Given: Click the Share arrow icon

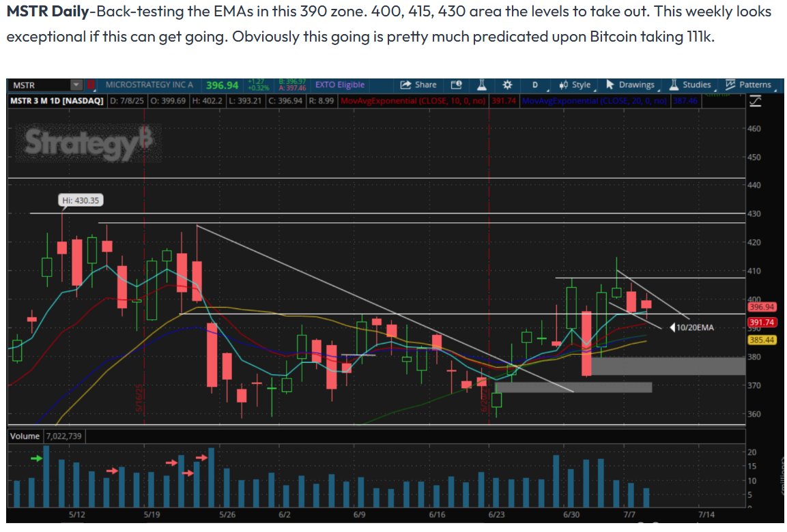Looking at the screenshot, I should (405, 85).
